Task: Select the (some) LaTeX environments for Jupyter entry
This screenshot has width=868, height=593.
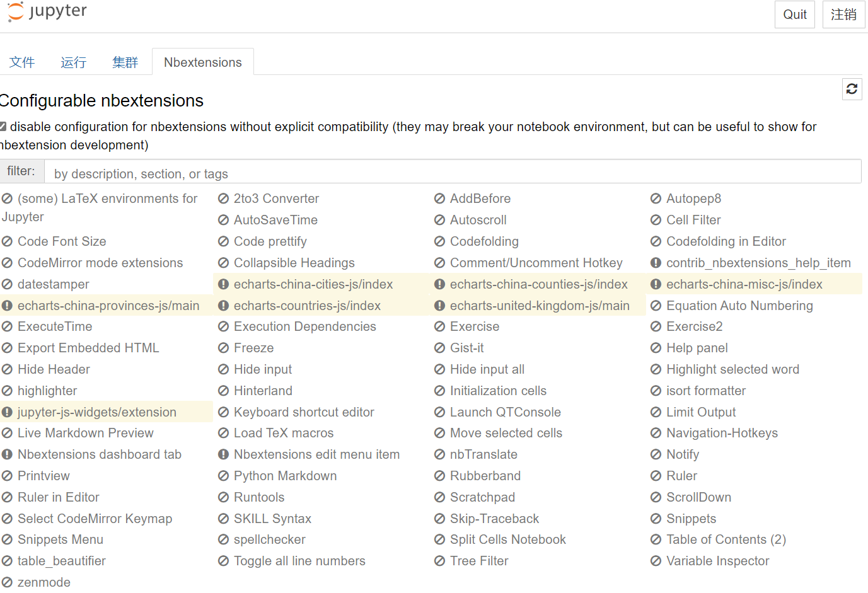Action: (x=101, y=207)
